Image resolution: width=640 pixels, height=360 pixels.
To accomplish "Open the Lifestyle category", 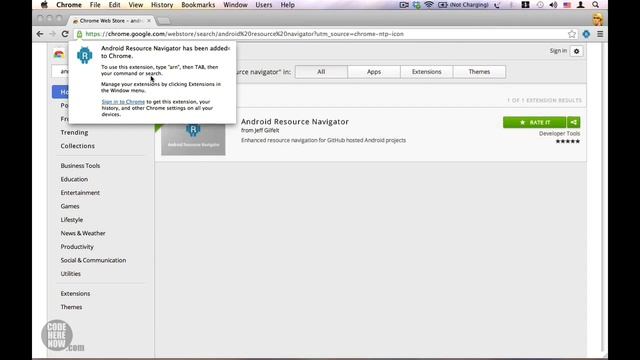I will click(72, 220).
